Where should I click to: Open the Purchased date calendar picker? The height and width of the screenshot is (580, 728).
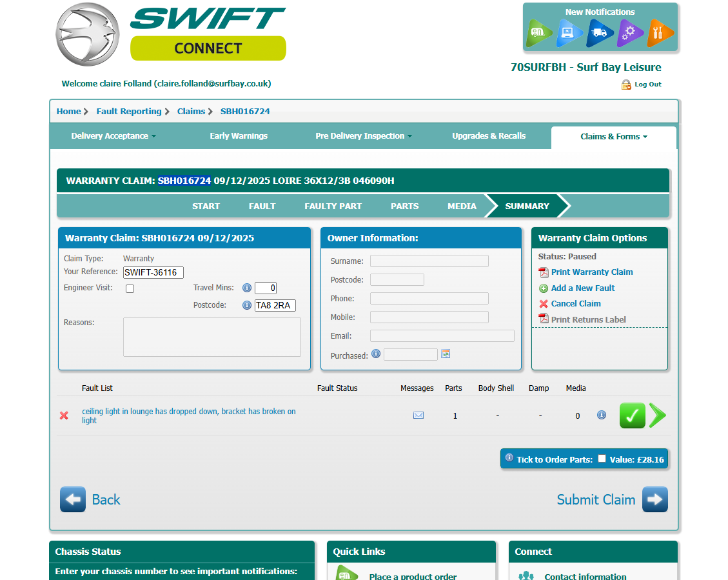pos(446,354)
